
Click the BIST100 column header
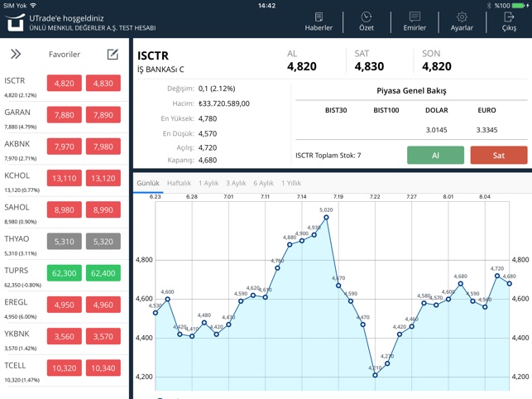[x=386, y=110]
